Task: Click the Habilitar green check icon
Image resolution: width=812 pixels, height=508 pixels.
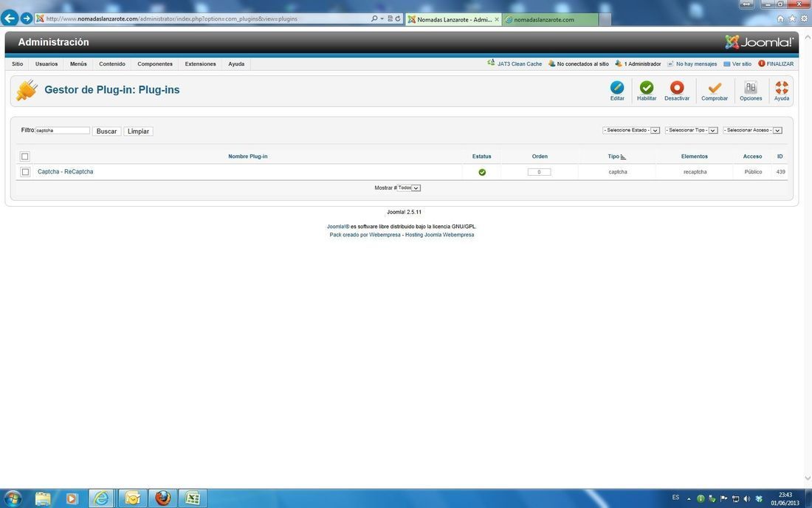Action: coord(647,87)
